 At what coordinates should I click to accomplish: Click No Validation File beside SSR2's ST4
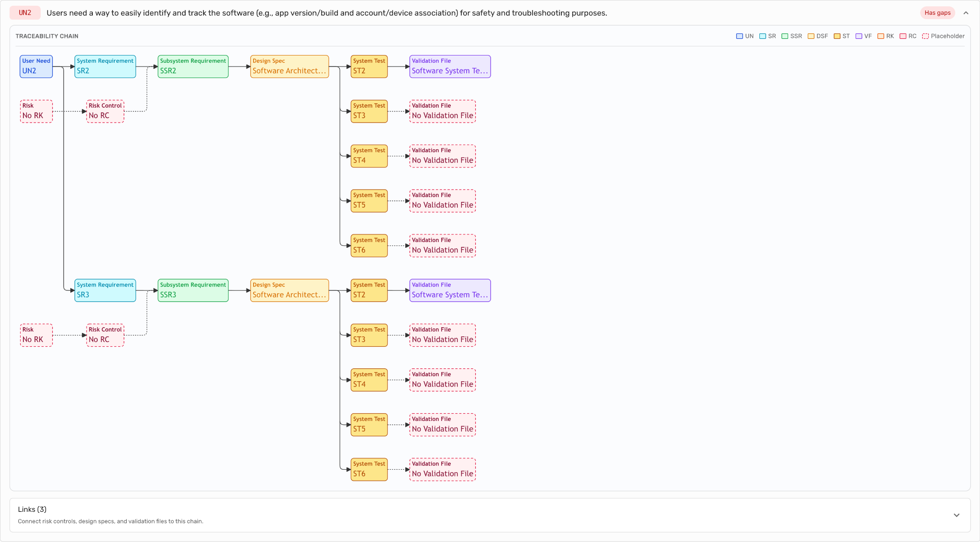click(x=443, y=156)
